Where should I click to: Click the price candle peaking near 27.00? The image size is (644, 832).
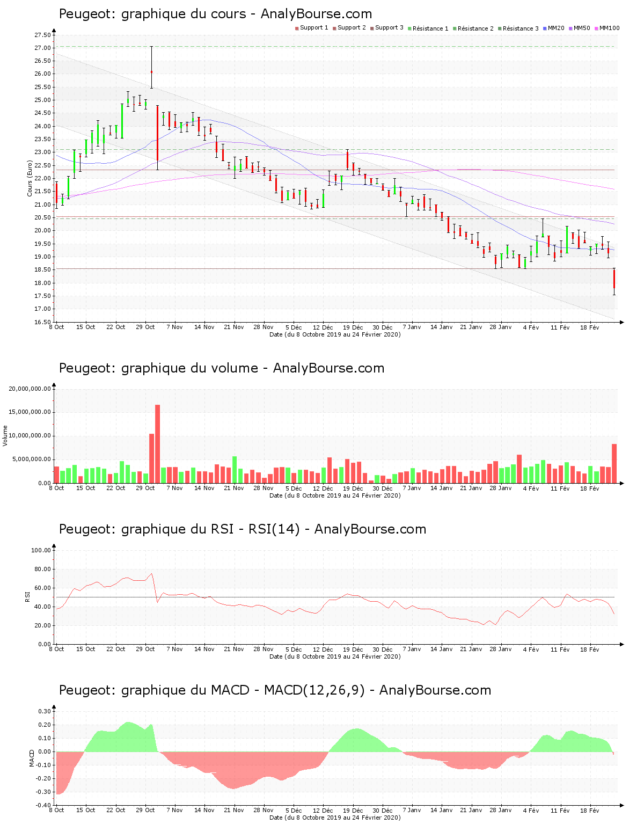[x=151, y=67]
